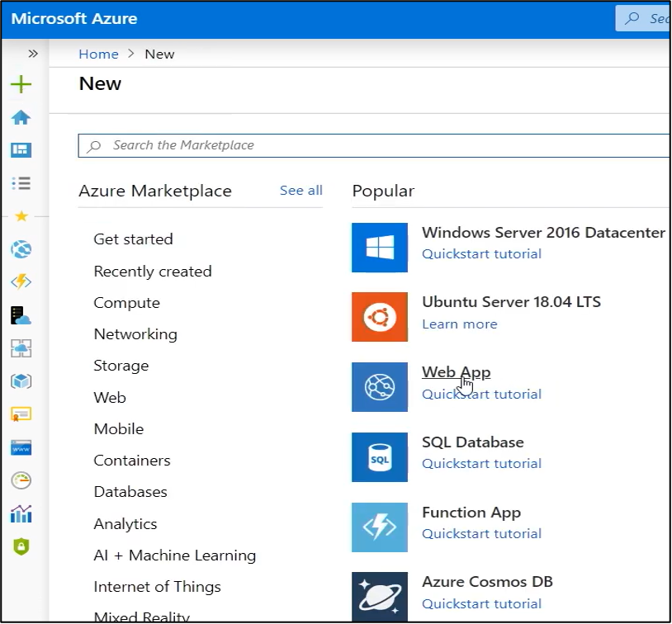This screenshot has width=672, height=624.
Task: Click the SQL Database tile icon
Action: pos(380,456)
